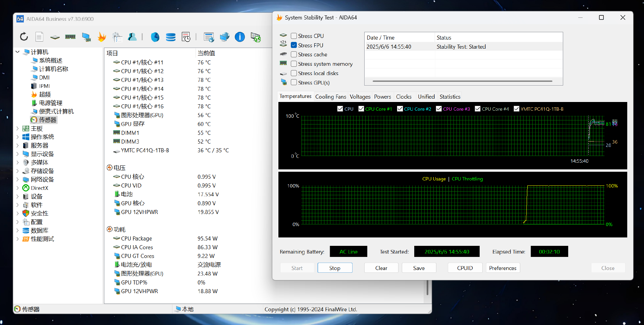The image size is (644, 325).
Task: Expand the 主板 tree node
Action: tap(17, 128)
